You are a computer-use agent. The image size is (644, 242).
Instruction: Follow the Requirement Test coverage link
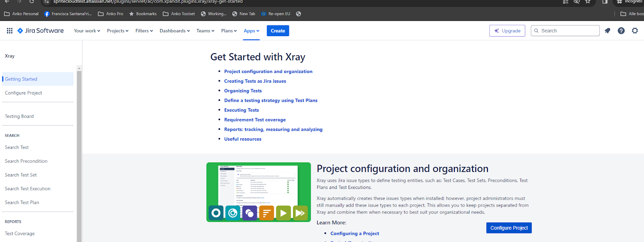tap(255, 120)
